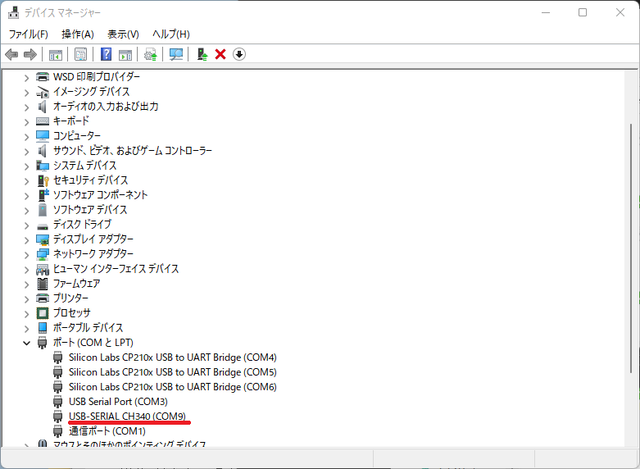
Task: Click the speaker icon beside オーディオの入力および出力
Action: (42, 107)
